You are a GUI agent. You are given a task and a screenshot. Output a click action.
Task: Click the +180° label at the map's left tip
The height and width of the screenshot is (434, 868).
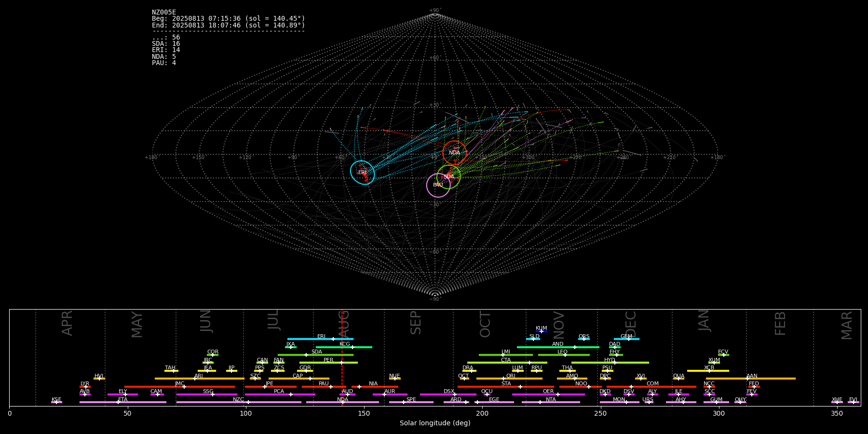pyautogui.click(x=151, y=157)
